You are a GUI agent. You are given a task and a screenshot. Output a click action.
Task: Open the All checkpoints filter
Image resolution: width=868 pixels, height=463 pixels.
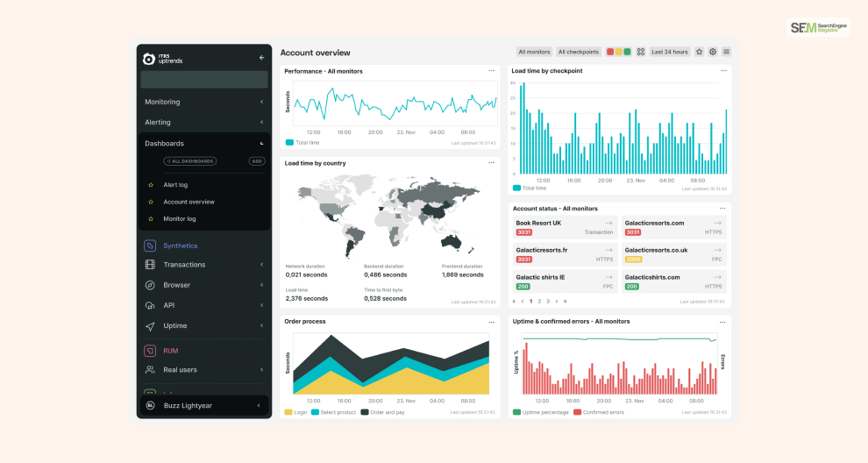pos(579,52)
